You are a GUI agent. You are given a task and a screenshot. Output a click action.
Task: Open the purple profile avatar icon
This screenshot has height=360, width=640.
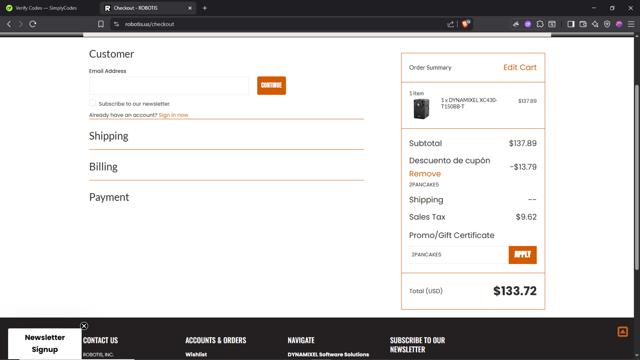click(x=619, y=24)
